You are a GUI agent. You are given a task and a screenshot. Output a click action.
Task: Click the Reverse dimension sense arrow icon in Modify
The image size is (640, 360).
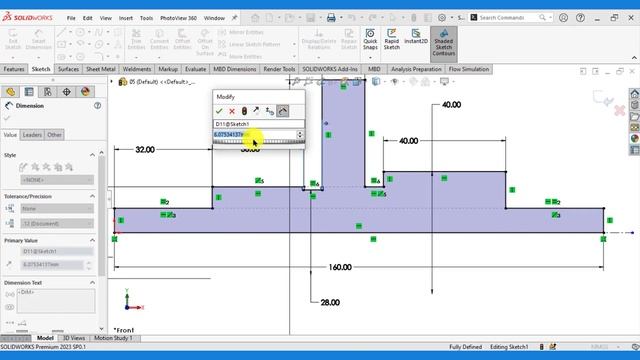point(256,111)
